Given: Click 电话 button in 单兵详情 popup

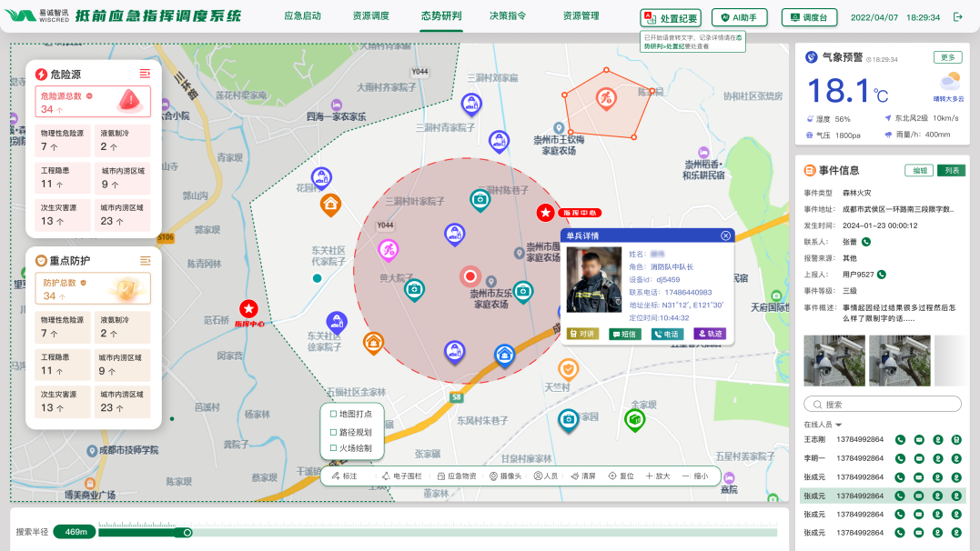Looking at the screenshot, I should click(x=668, y=335).
